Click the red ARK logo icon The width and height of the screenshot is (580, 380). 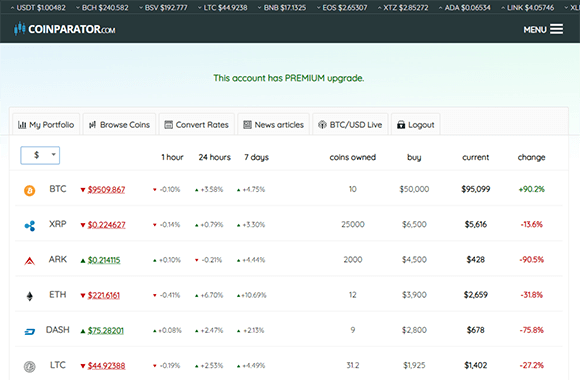(30, 261)
